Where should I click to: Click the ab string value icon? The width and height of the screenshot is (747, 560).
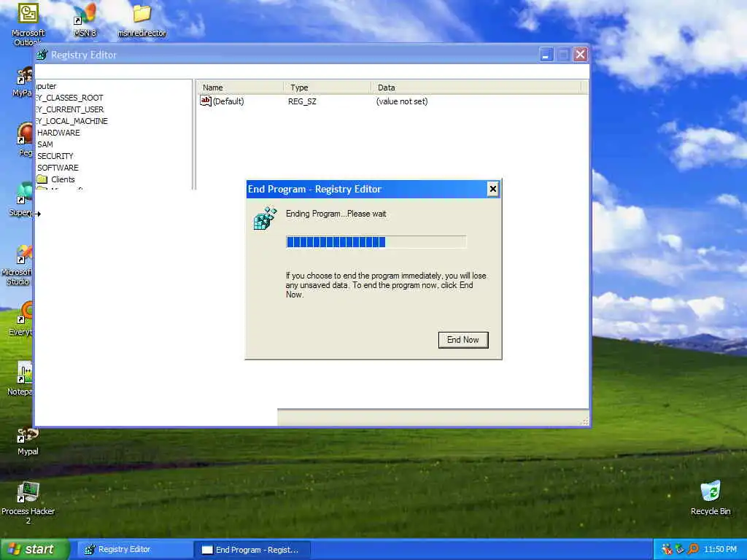click(x=205, y=101)
